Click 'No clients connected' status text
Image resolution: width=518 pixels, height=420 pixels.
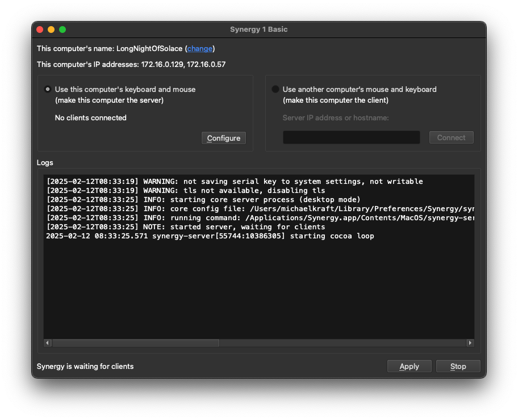tap(90, 118)
